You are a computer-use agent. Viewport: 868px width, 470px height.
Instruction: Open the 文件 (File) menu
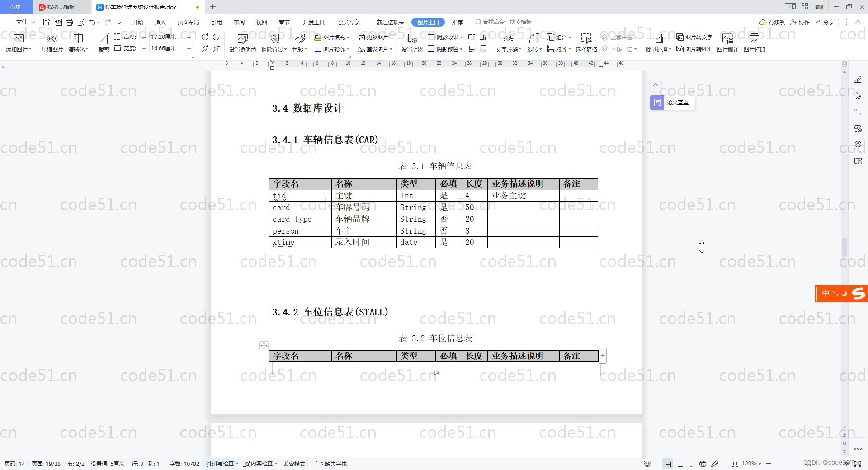[21, 22]
